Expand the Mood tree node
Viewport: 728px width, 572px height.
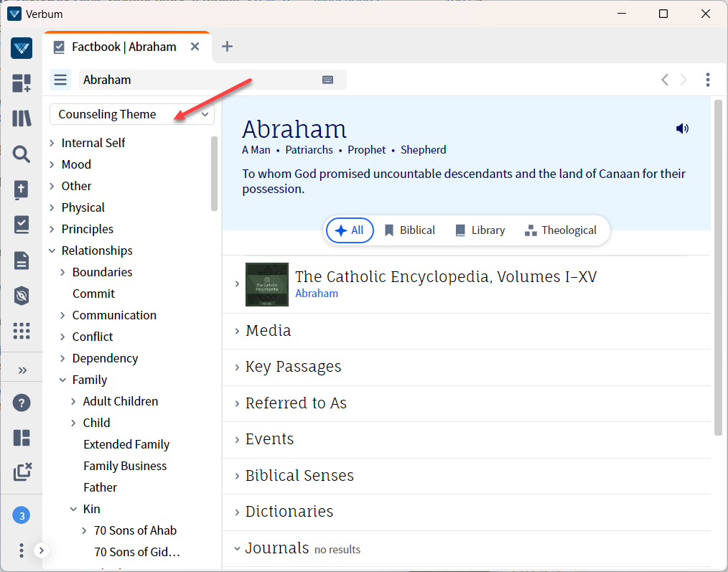52,165
